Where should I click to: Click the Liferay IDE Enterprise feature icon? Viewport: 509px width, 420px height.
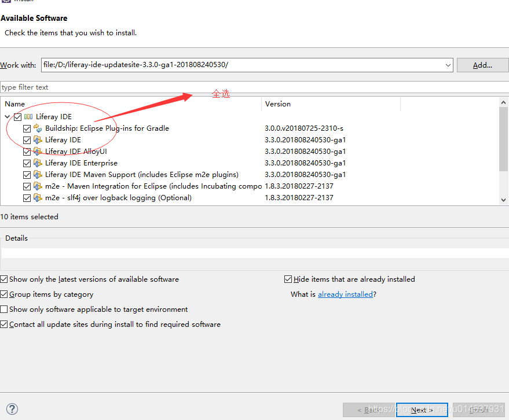tap(38, 163)
